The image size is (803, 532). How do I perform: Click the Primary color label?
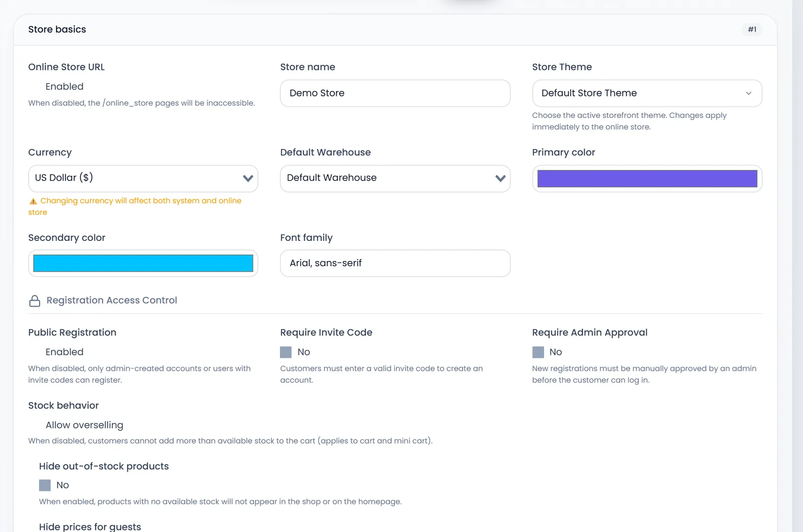click(564, 153)
